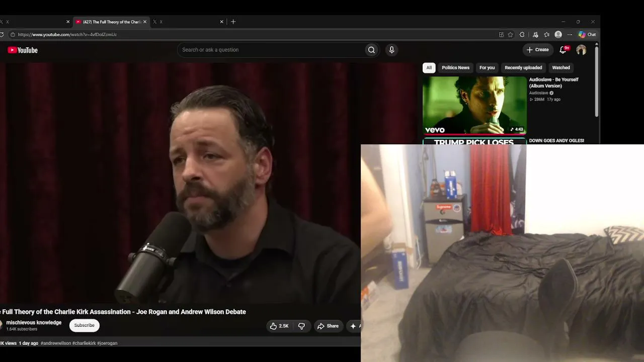The image size is (644, 362).
Task: Select the Politics News filter chip
Action: coord(455,67)
